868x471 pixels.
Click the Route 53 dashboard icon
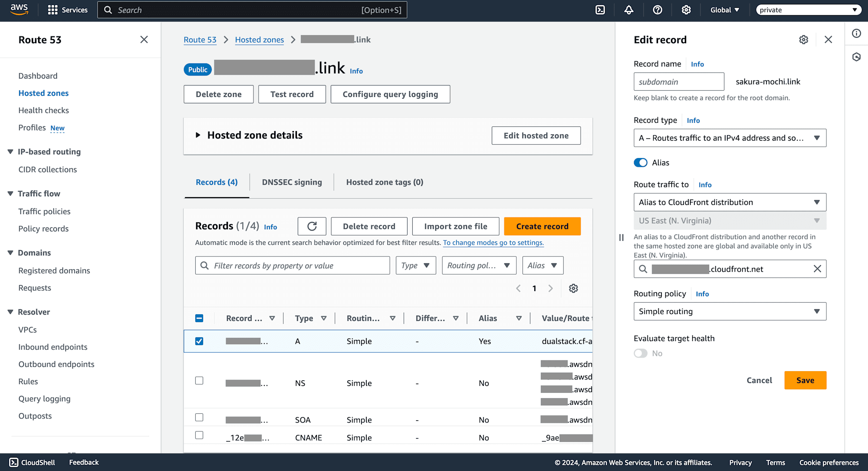(x=38, y=76)
